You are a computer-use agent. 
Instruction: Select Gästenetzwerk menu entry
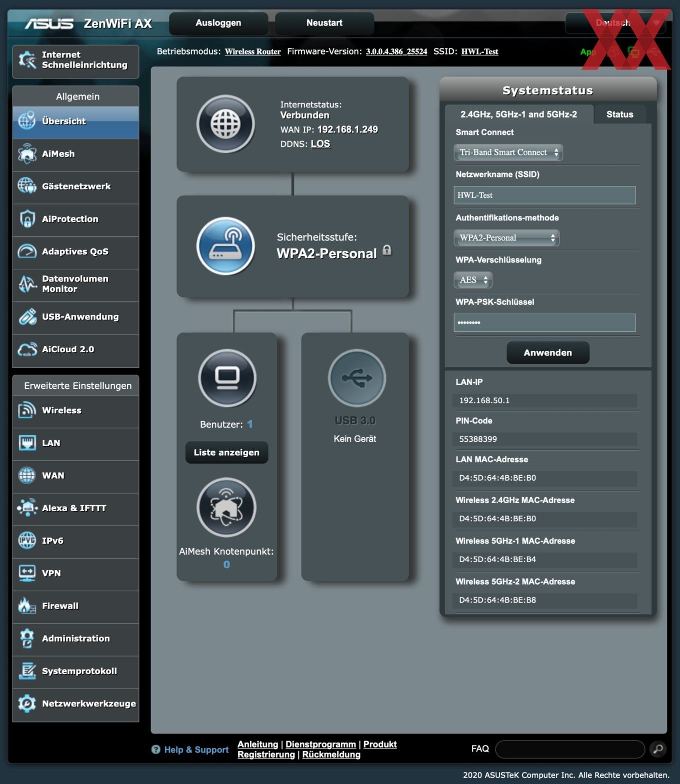[x=75, y=186]
